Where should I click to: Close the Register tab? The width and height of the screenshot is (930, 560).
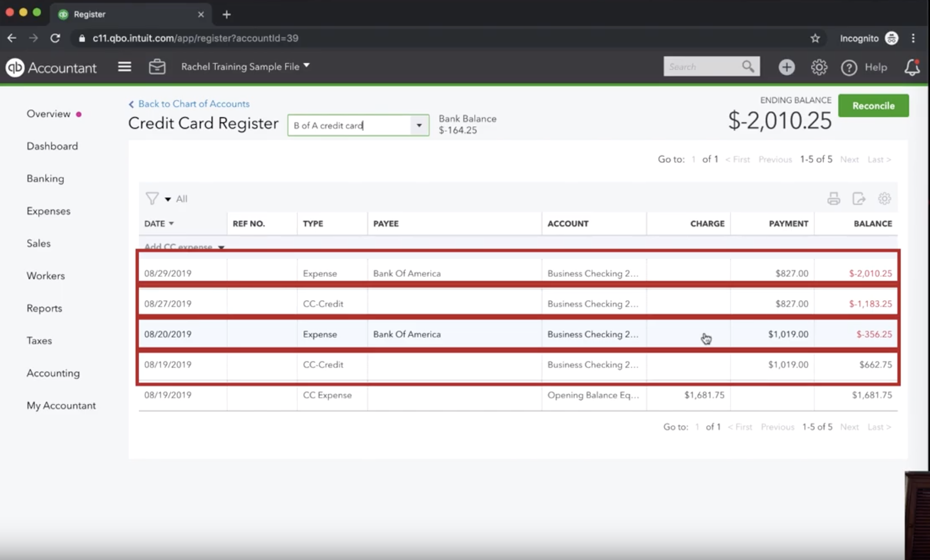201,14
